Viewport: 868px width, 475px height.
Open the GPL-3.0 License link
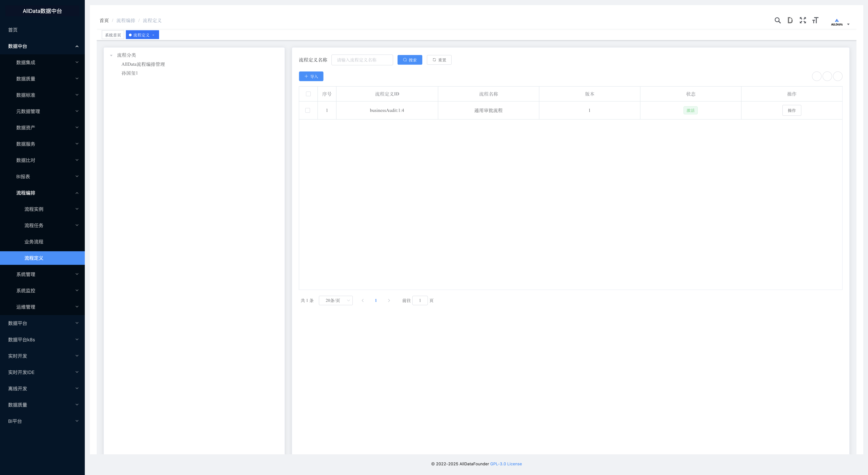tap(506, 464)
